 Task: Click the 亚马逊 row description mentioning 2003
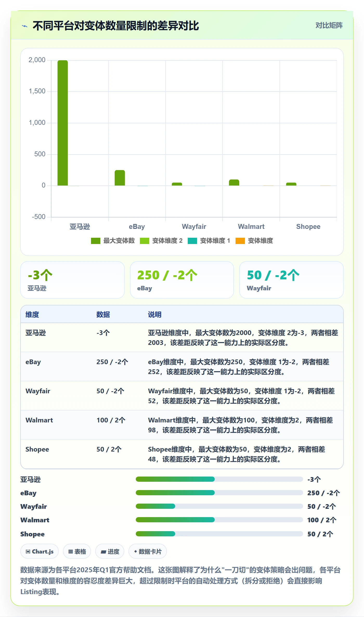[243, 338]
